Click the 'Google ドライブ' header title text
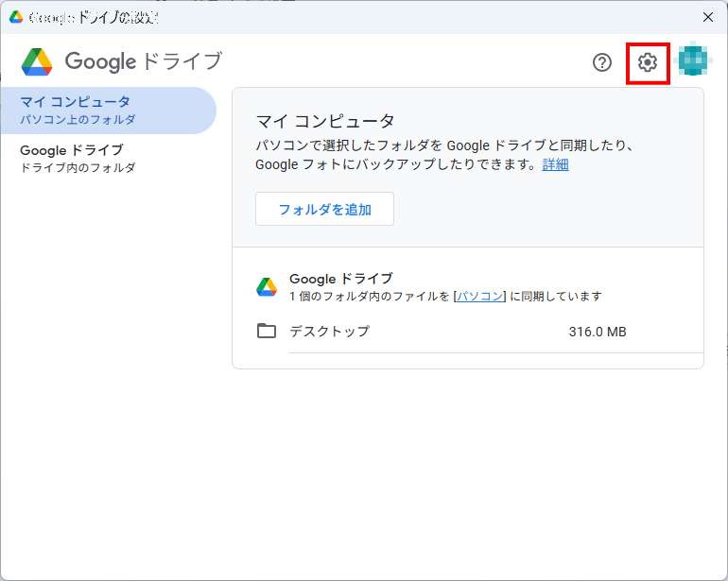The width and height of the screenshot is (728, 581). tap(143, 61)
